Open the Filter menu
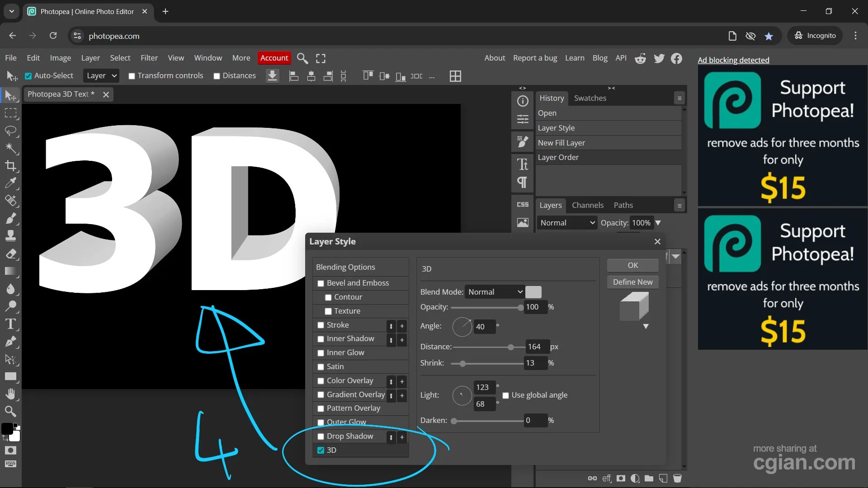Viewport: 868px width, 488px height. [x=149, y=58]
